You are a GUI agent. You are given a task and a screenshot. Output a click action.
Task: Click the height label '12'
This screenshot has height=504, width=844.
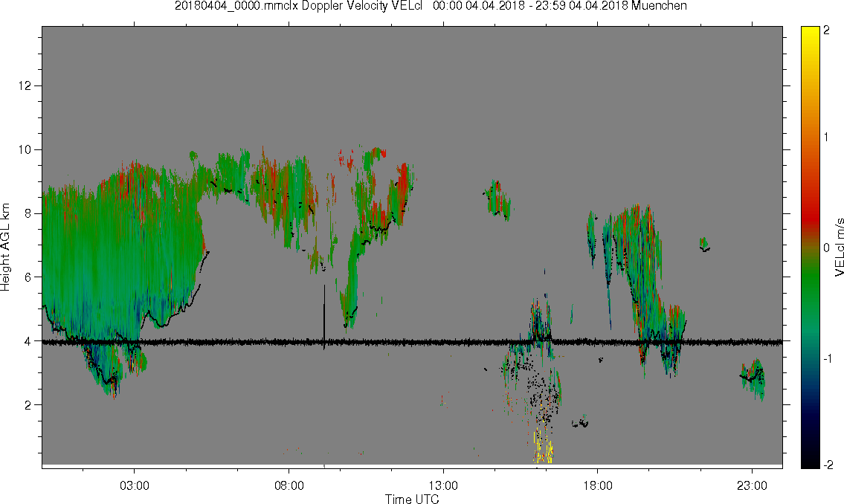25,85
